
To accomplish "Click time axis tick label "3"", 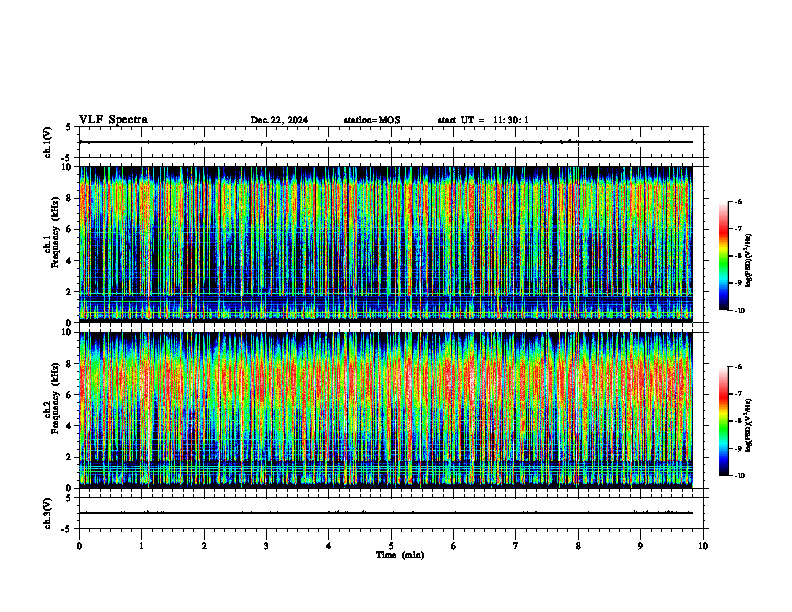I will [266, 546].
